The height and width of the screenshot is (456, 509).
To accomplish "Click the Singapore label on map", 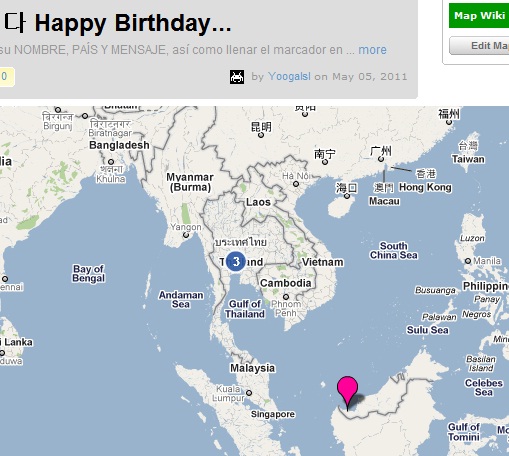I will (273, 414).
